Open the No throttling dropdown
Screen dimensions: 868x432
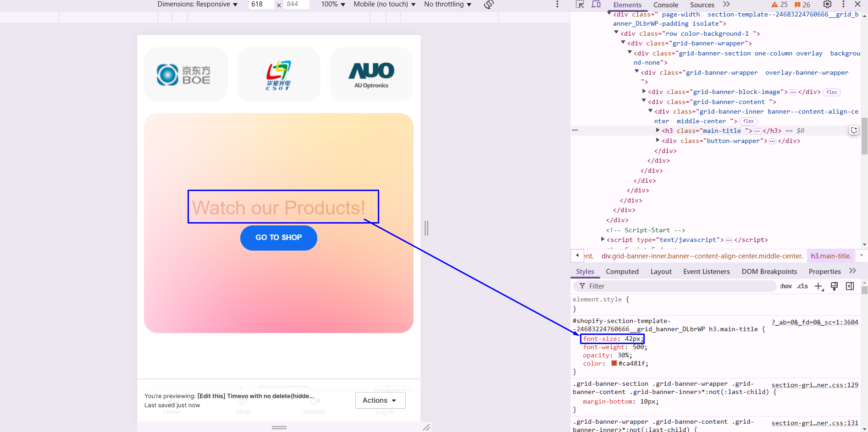[x=448, y=4]
